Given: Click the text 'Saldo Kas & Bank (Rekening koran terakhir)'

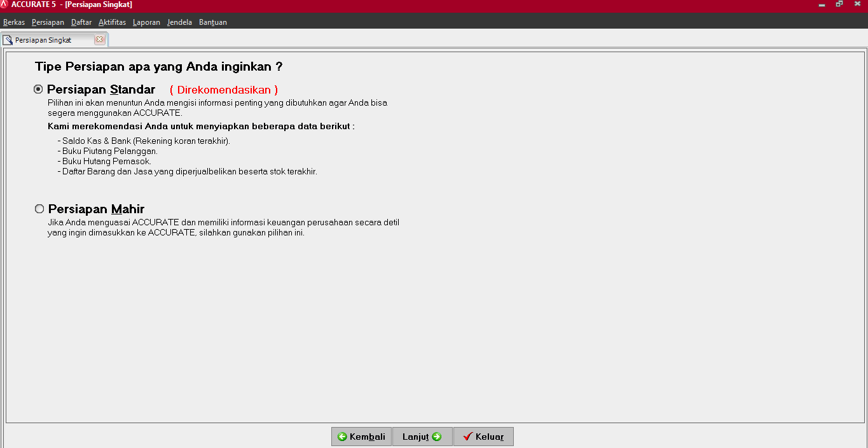Looking at the screenshot, I should 146,141.
